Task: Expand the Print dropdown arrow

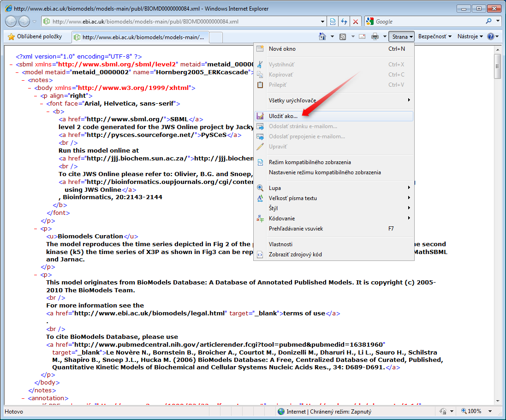Action: pos(385,36)
